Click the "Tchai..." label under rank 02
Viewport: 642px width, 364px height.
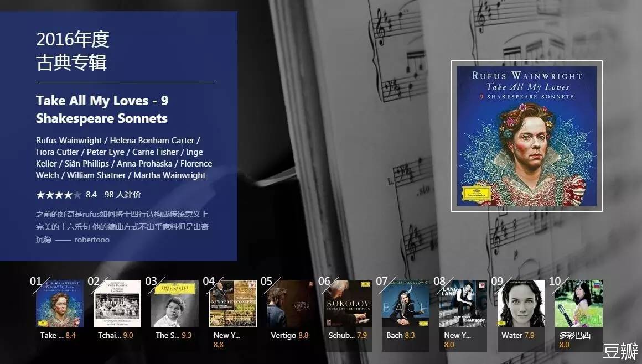(110, 335)
